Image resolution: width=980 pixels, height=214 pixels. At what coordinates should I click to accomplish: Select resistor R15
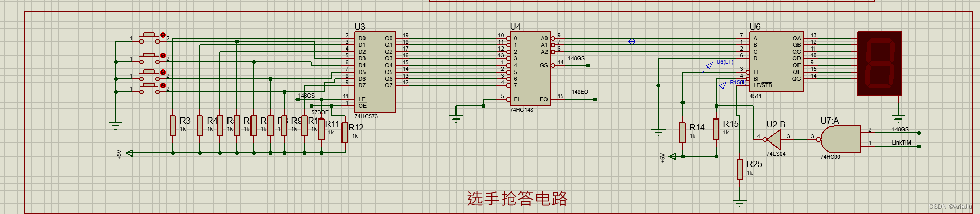pos(716,129)
